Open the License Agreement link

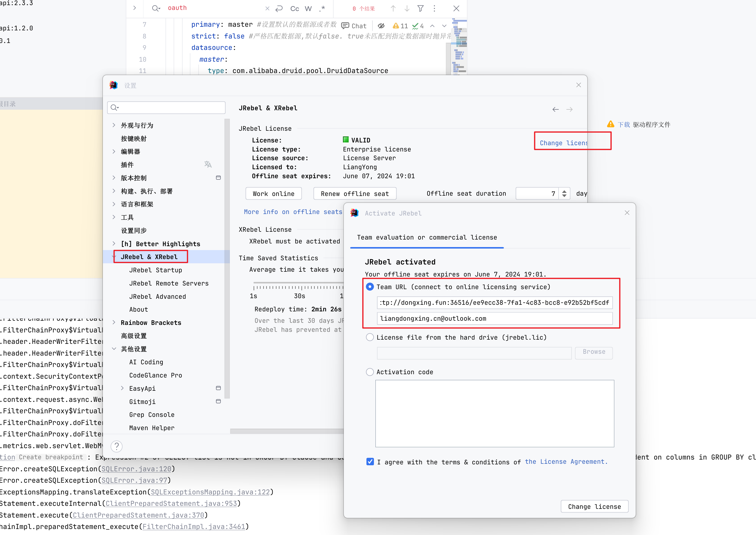coord(566,462)
